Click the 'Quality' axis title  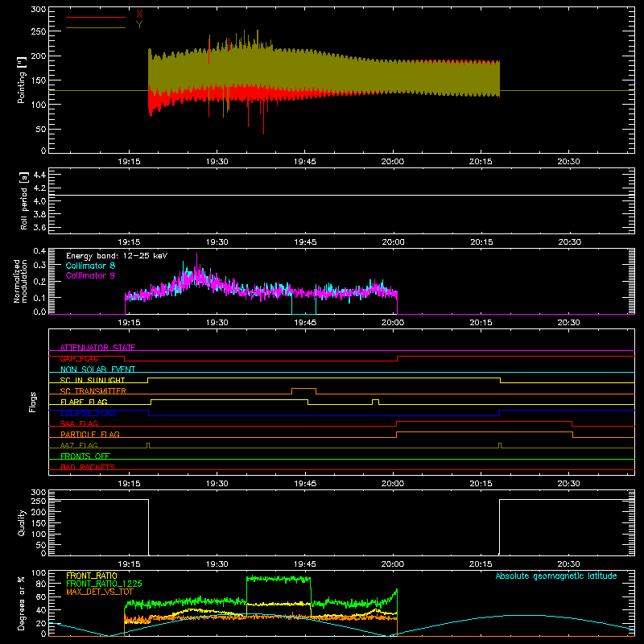click(22, 522)
